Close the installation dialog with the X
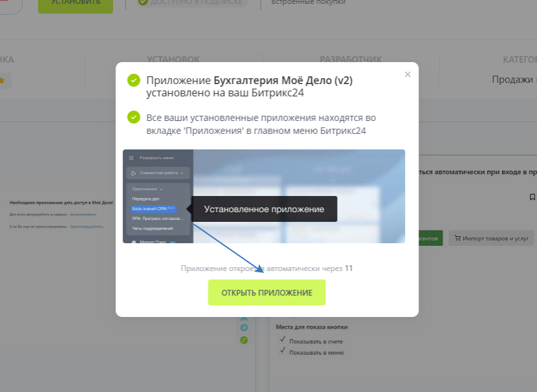 pyautogui.click(x=407, y=74)
